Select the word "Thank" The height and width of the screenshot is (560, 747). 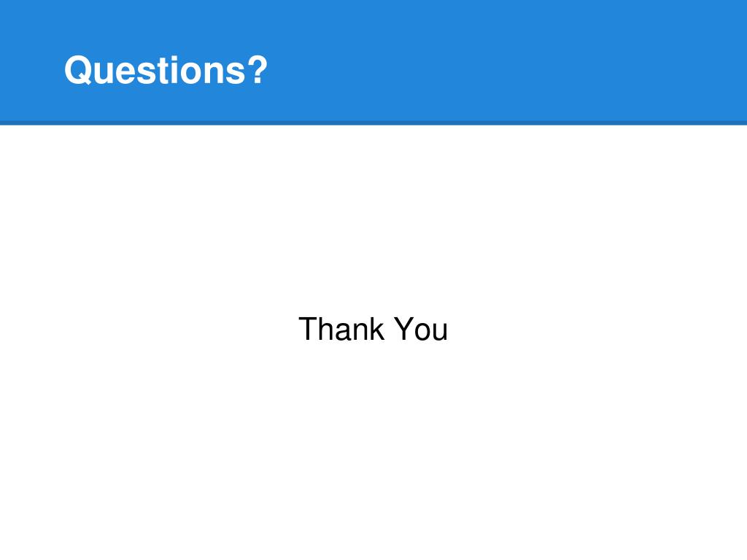pos(341,329)
